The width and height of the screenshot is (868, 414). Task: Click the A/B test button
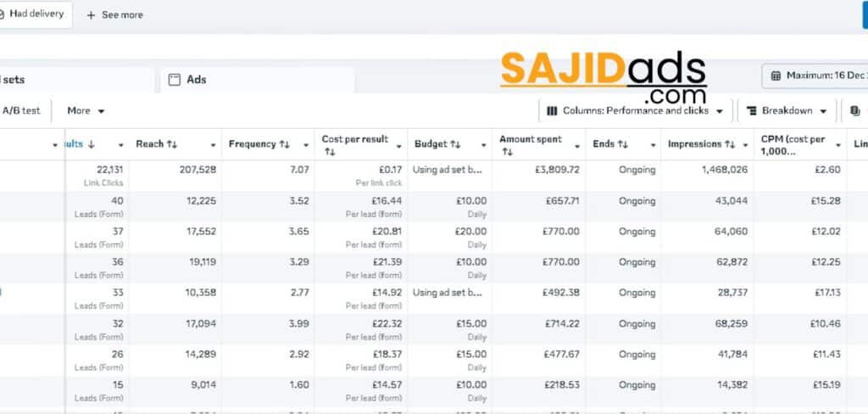click(21, 110)
